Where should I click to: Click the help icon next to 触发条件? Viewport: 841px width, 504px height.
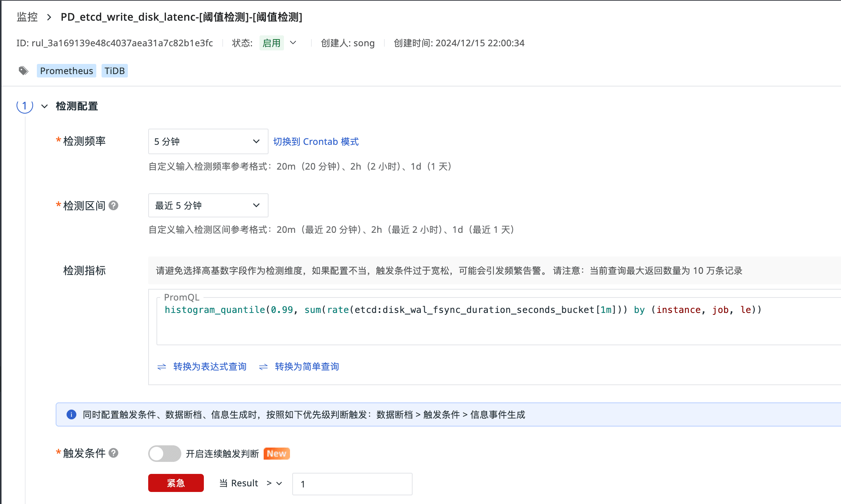pyautogui.click(x=113, y=453)
